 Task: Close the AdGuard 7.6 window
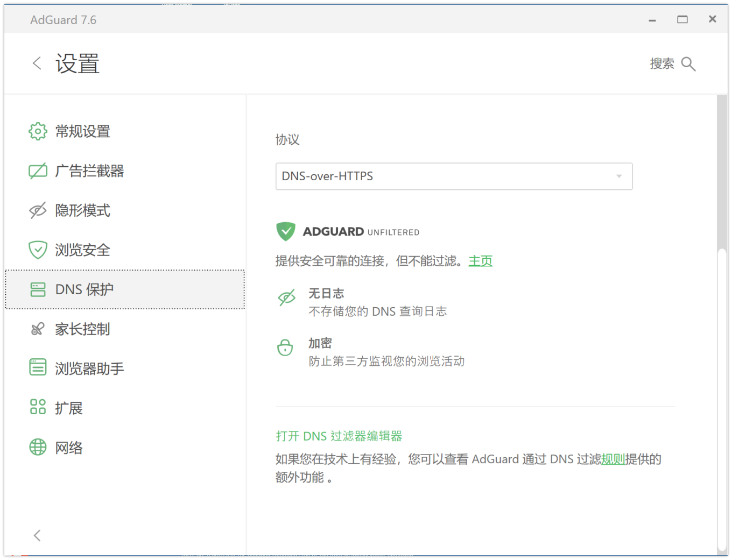pos(713,19)
